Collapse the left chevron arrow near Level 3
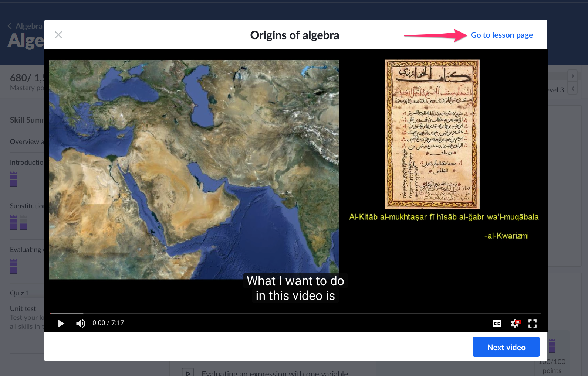 click(572, 89)
